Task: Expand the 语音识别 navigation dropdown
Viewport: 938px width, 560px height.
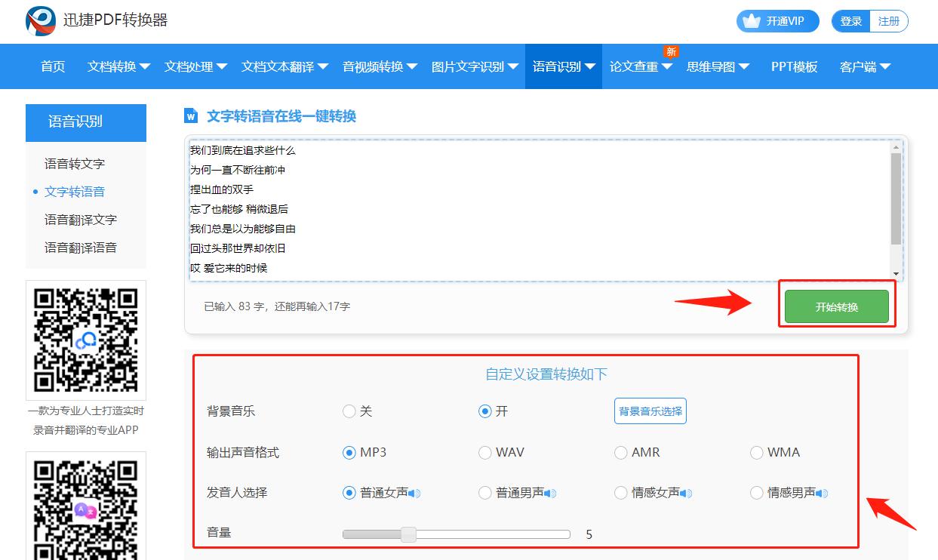Action: [563, 66]
